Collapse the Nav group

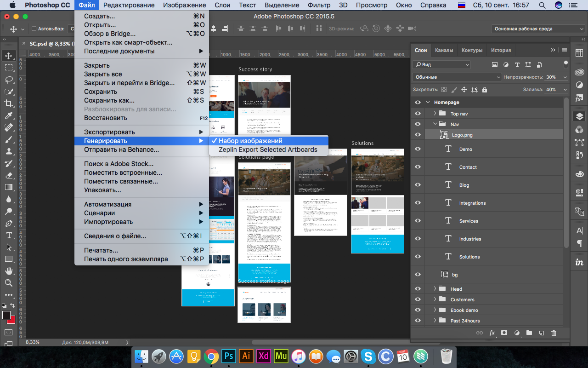[435, 124]
